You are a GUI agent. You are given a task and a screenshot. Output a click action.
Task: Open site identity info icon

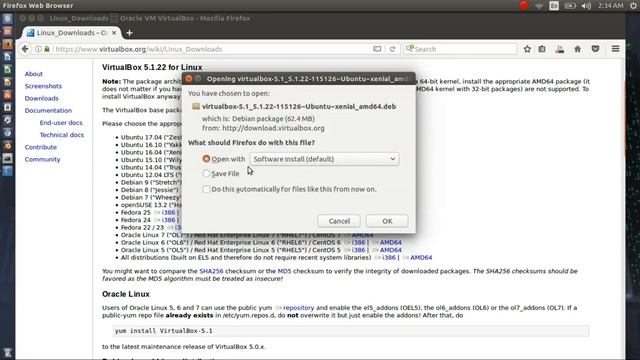[x=38, y=49]
